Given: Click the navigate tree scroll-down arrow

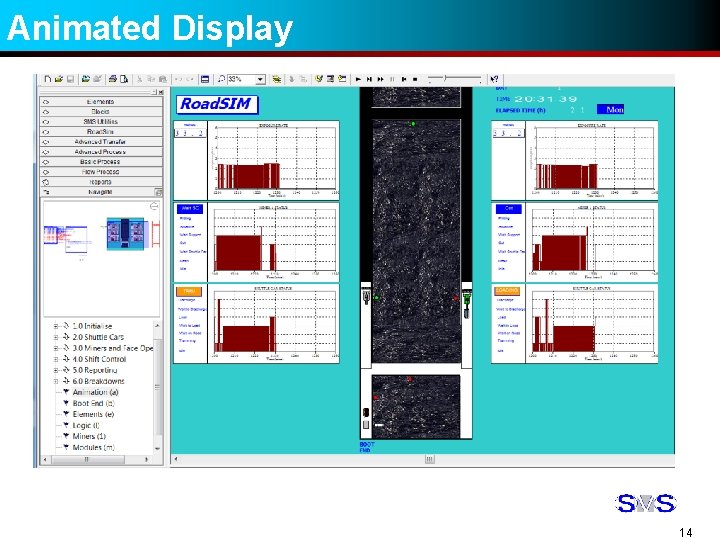Looking at the screenshot, I should point(158,449).
